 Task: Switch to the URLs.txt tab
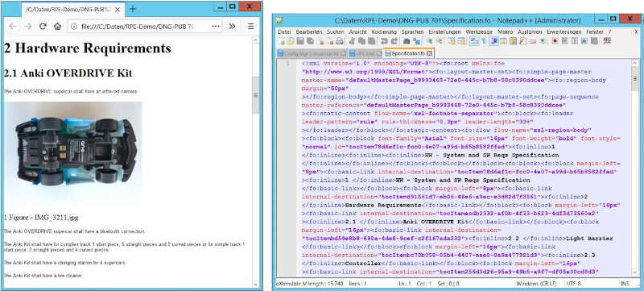365,53
